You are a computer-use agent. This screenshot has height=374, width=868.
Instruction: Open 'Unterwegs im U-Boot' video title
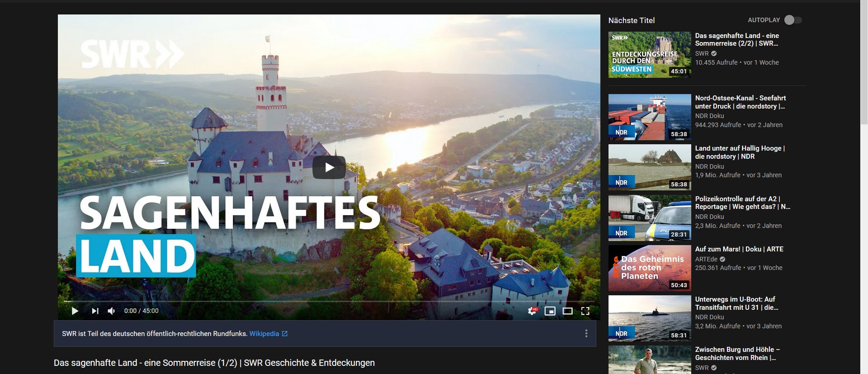737,303
